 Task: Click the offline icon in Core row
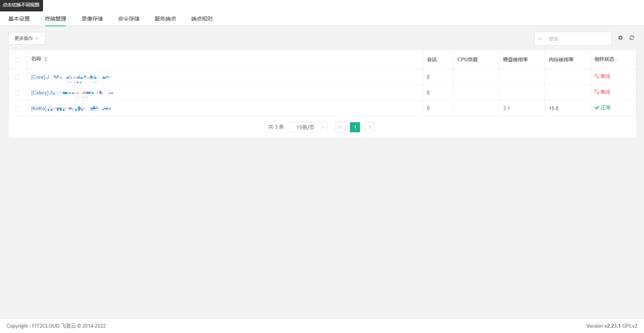click(x=597, y=76)
